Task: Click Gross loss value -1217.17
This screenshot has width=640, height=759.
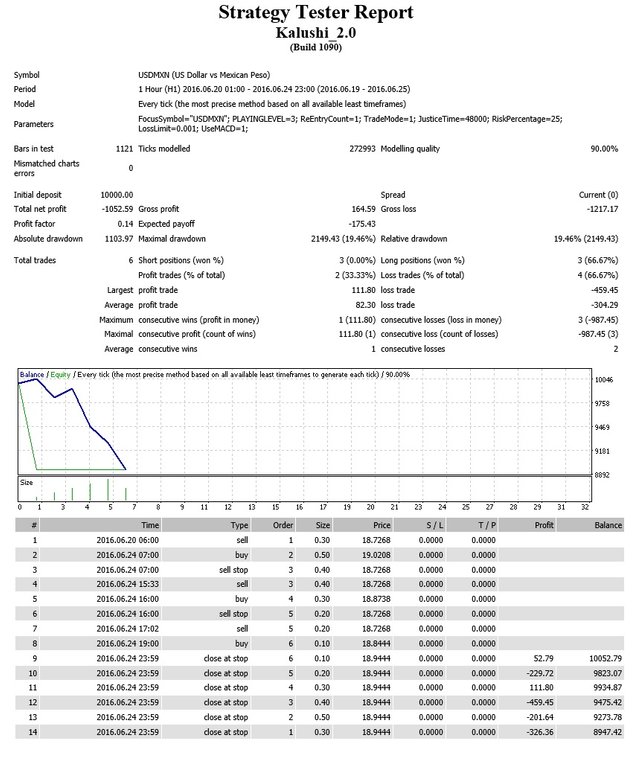Action: pos(602,209)
